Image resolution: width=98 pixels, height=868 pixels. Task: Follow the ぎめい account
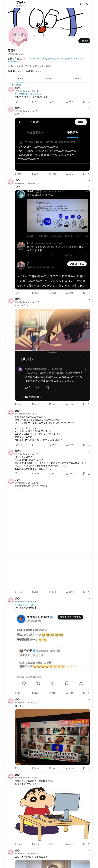[x=84, y=41]
